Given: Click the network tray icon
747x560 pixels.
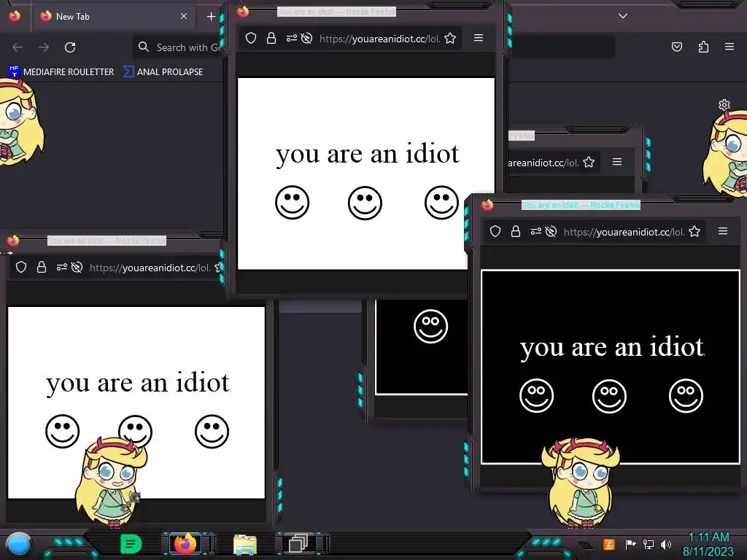Looking at the screenshot, I should (x=649, y=544).
